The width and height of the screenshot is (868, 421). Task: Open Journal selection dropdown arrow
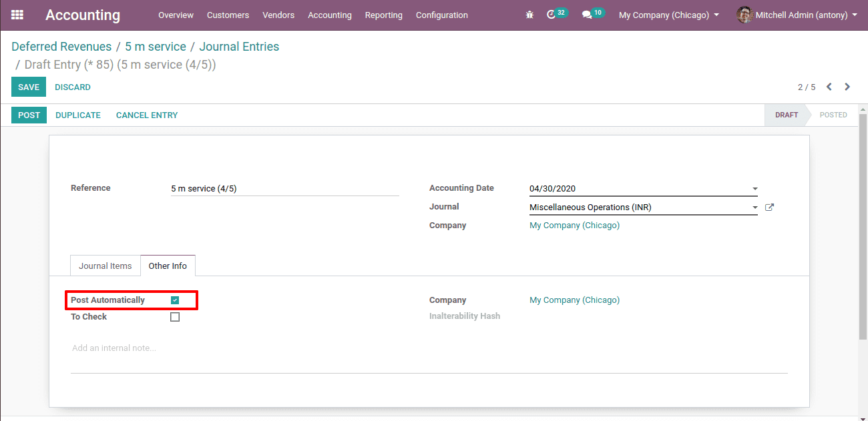click(x=755, y=207)
